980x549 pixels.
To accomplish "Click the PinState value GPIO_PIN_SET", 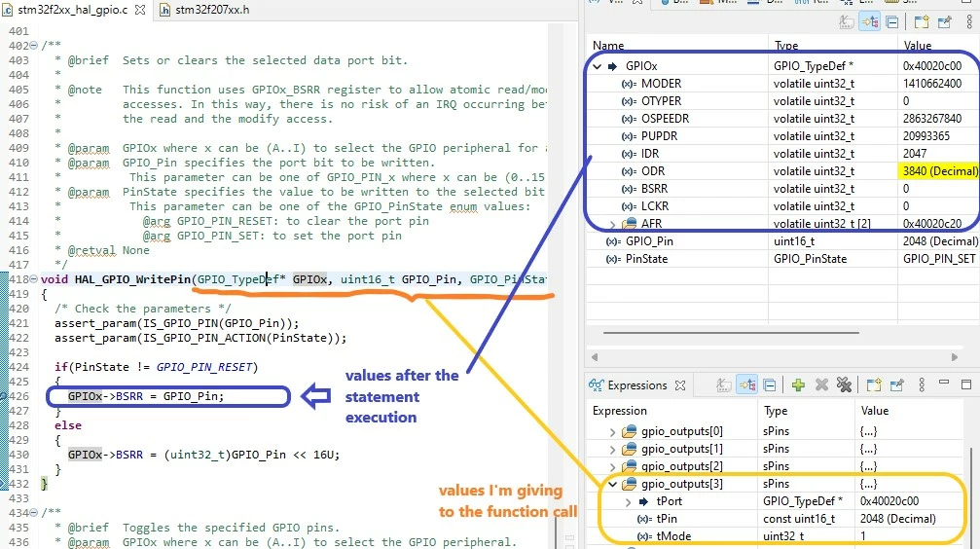I will [939, 259].
